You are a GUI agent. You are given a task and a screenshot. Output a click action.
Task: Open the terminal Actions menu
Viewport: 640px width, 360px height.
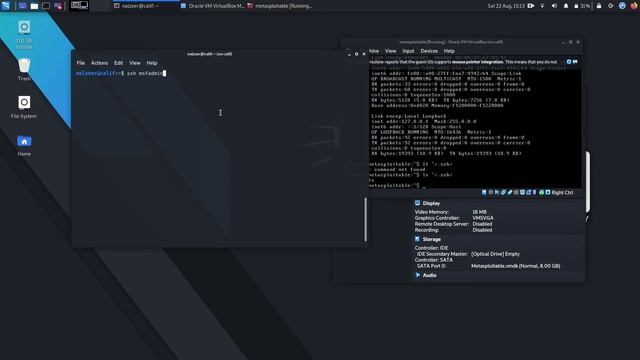tap(99, 63)
